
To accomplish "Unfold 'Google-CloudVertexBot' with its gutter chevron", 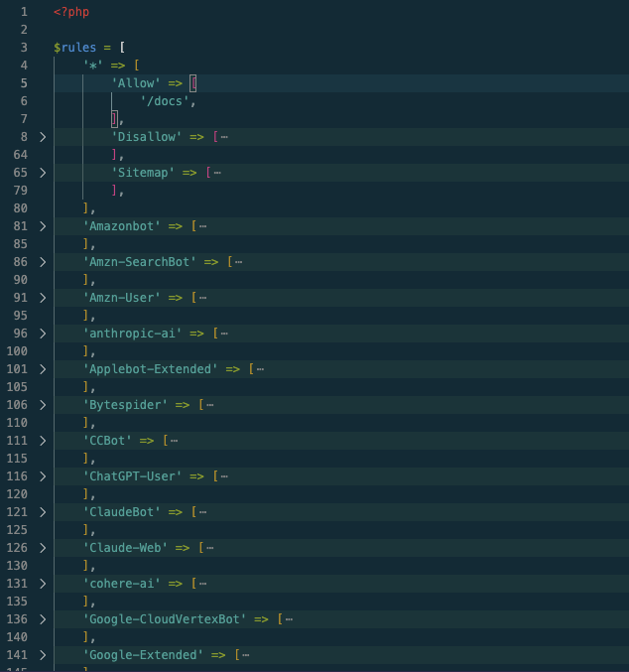I will click(42, 619).
